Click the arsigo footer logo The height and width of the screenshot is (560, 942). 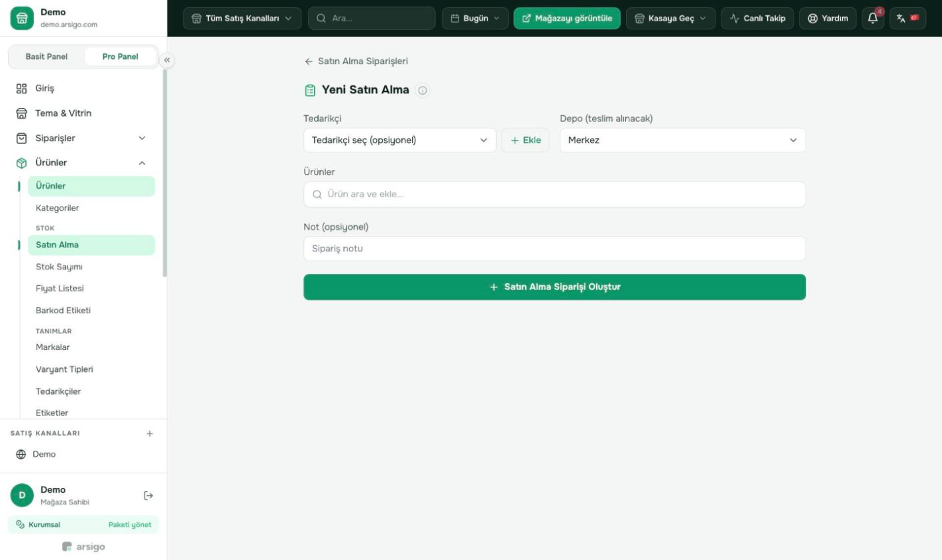point(83,547)
